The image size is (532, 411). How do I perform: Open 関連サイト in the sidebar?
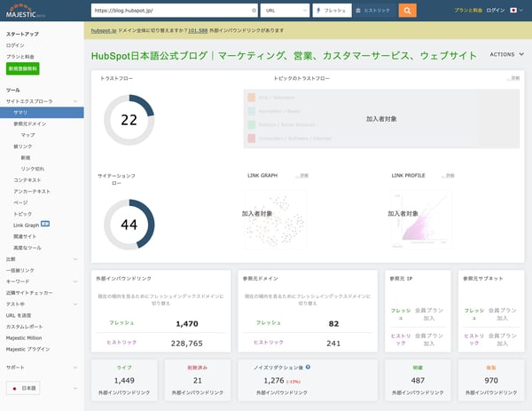pos(25,236)
